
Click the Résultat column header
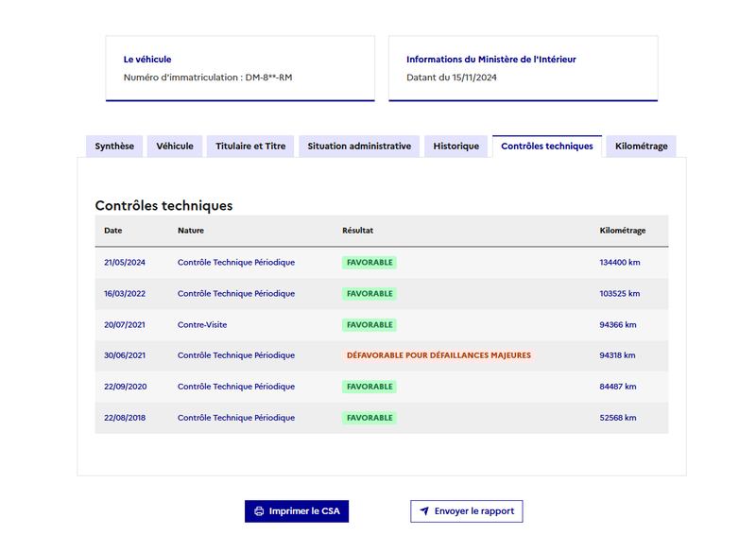tap(358, 231)
